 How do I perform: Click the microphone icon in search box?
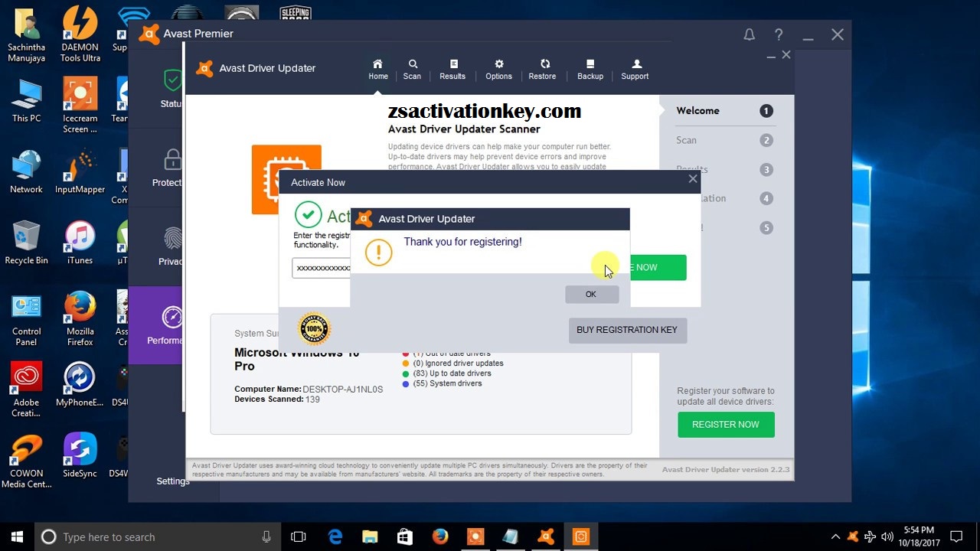[x=266, y=536]
